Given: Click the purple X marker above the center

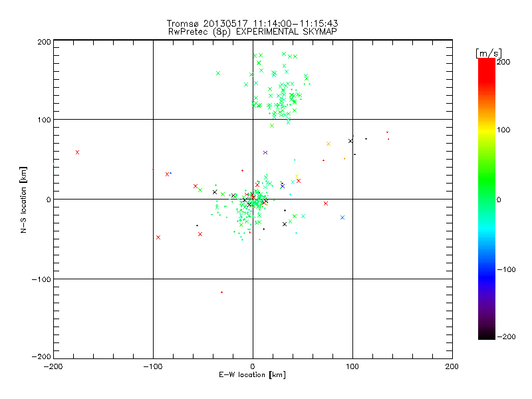Looking at the screenshot, I should pyautogui.click(x=265, y=153).
